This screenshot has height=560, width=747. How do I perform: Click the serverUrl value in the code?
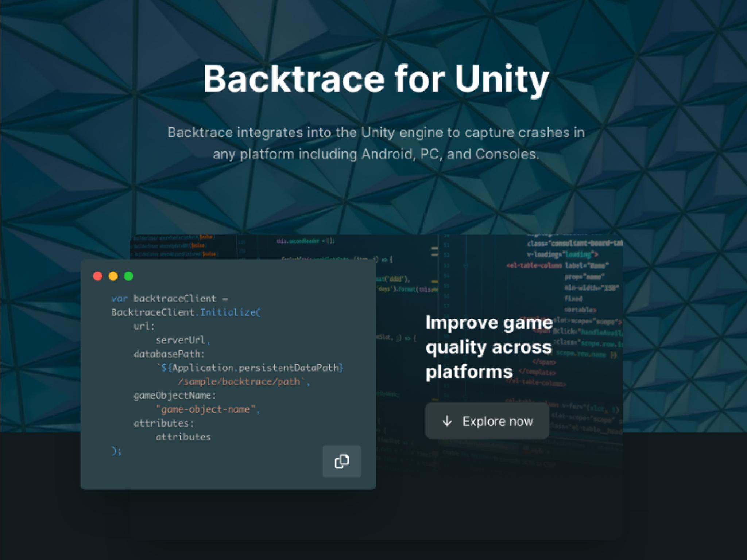click(x=181, y=340)
